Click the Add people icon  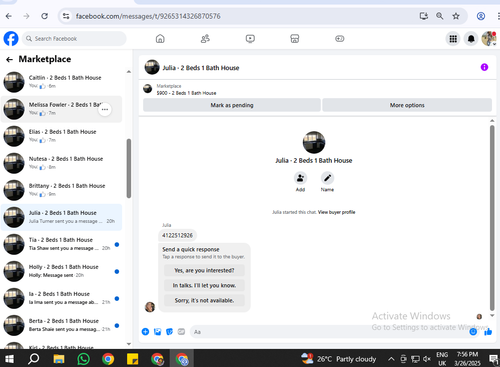click(x=300, y=178)
